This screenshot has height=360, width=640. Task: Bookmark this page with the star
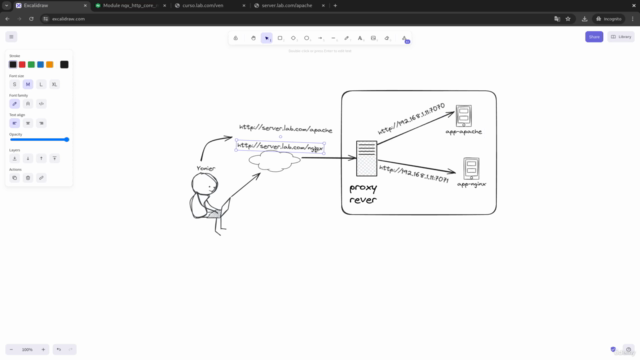click(x=568, y=19)
